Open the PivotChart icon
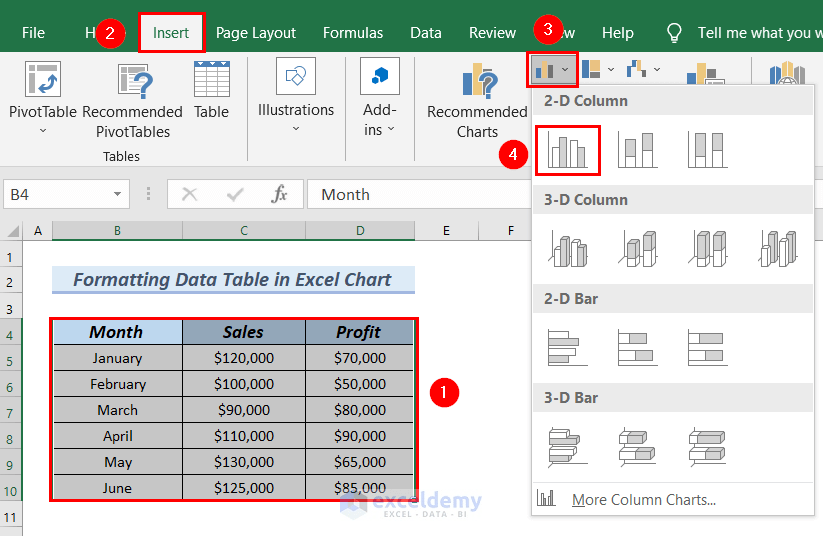Image resolution: width=823 pixels, height=536 pixels. tap(706, 73)
